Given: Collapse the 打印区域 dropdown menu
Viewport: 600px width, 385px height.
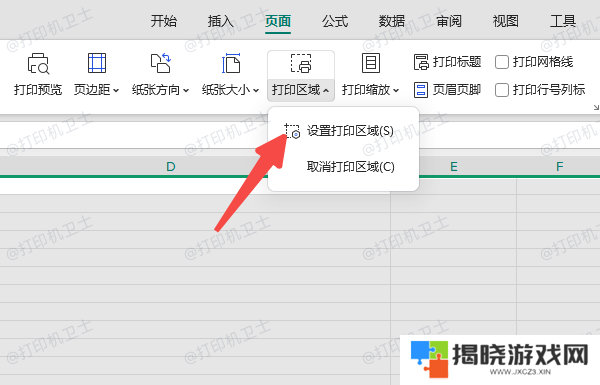Looking at the screenshot, I should pos(326,91).
